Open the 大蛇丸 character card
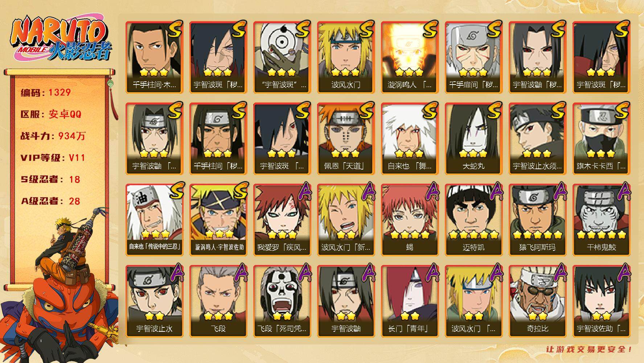The image size is (644, 363). (473, 139)
